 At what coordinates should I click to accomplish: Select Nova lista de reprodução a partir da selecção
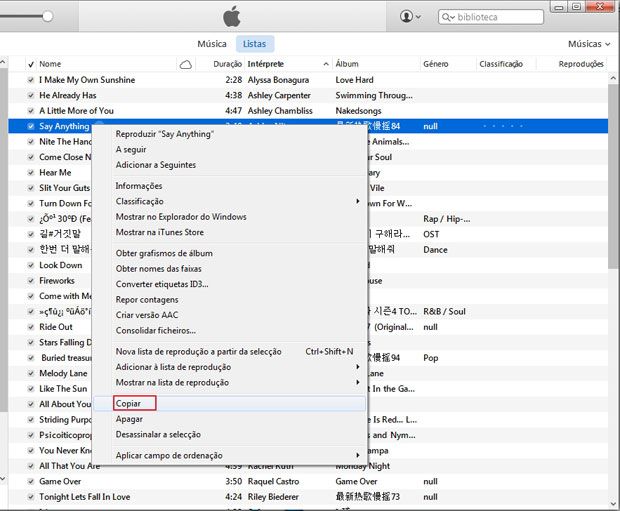tap(198, 352)
